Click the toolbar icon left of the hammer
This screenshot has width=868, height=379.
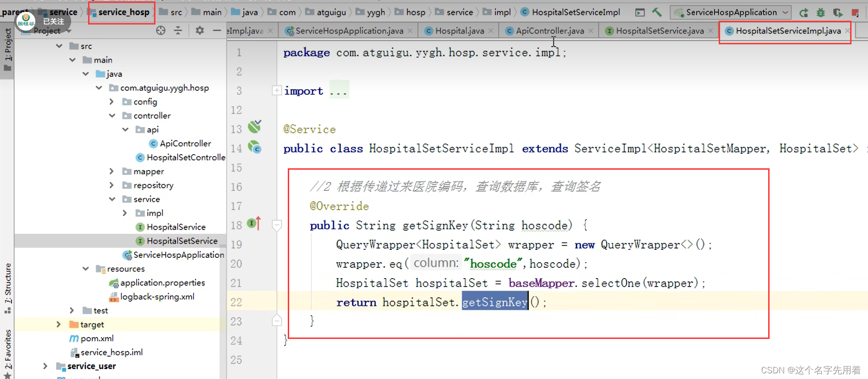[640, 12]
